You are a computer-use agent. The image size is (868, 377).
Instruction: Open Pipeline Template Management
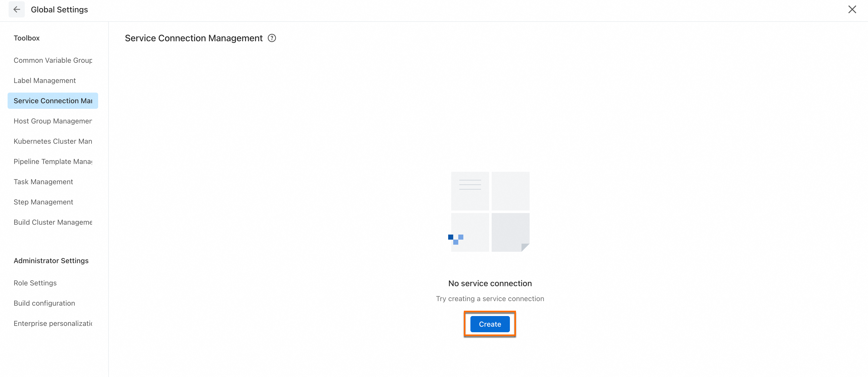53,161
